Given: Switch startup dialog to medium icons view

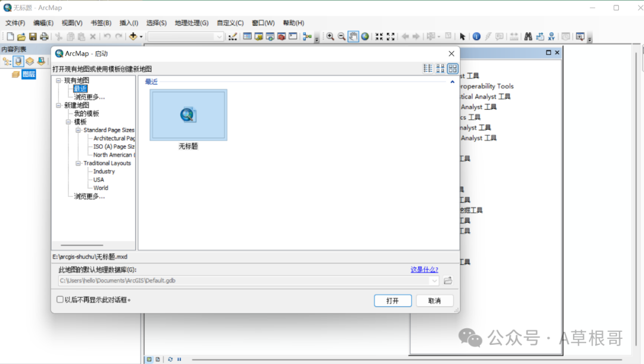Looking at the screenshot, I should click(x=440, y=69).
